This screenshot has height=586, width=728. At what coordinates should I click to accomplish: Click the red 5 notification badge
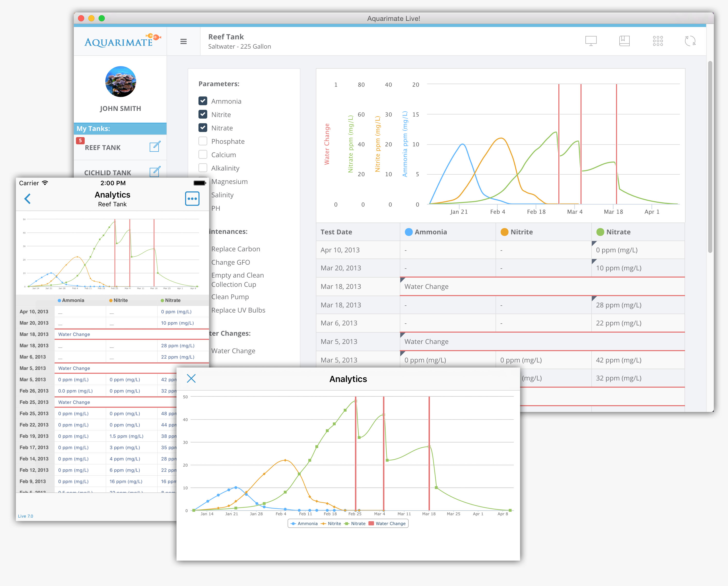coord(80,140)
